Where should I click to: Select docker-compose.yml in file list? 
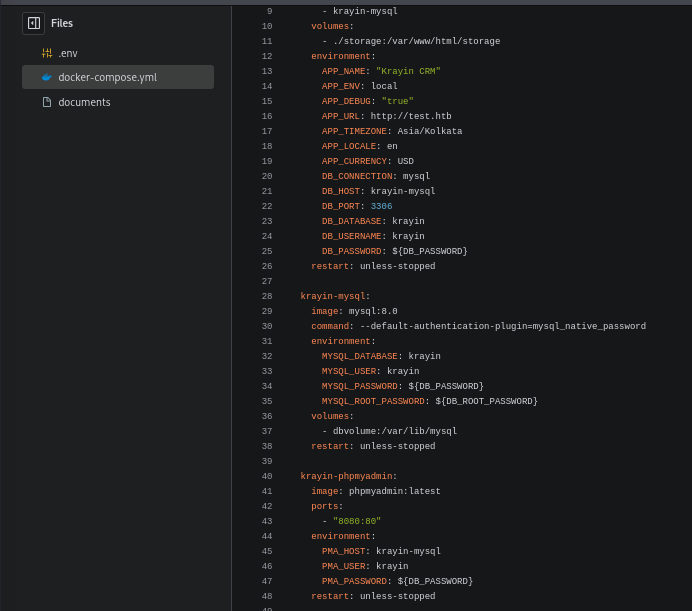tap(118, 77)
